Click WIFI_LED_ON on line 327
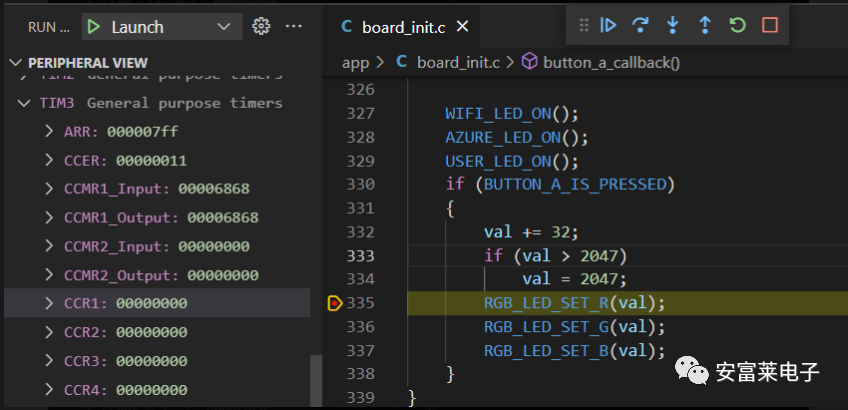The image size is (848, 410). 498,114
